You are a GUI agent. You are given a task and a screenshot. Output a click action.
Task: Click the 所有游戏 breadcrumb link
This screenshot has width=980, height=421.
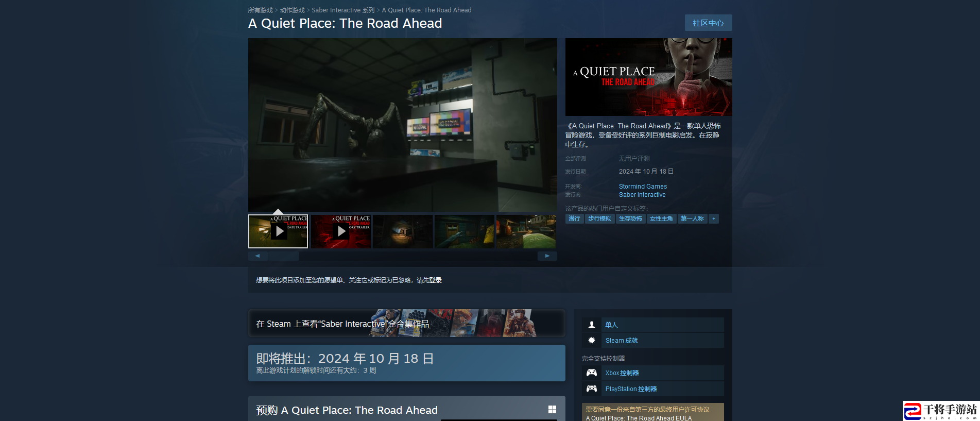pyautogui.click(x=260, y=10)
